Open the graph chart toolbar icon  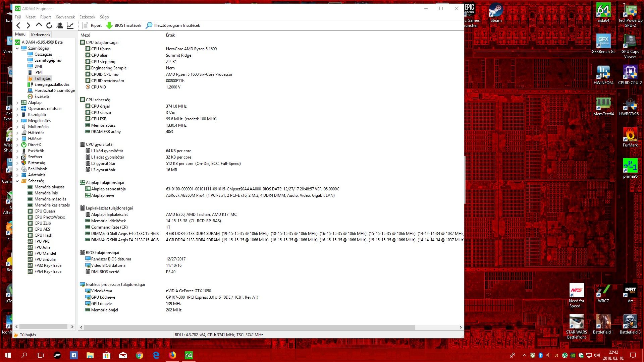tap(70, 25)
